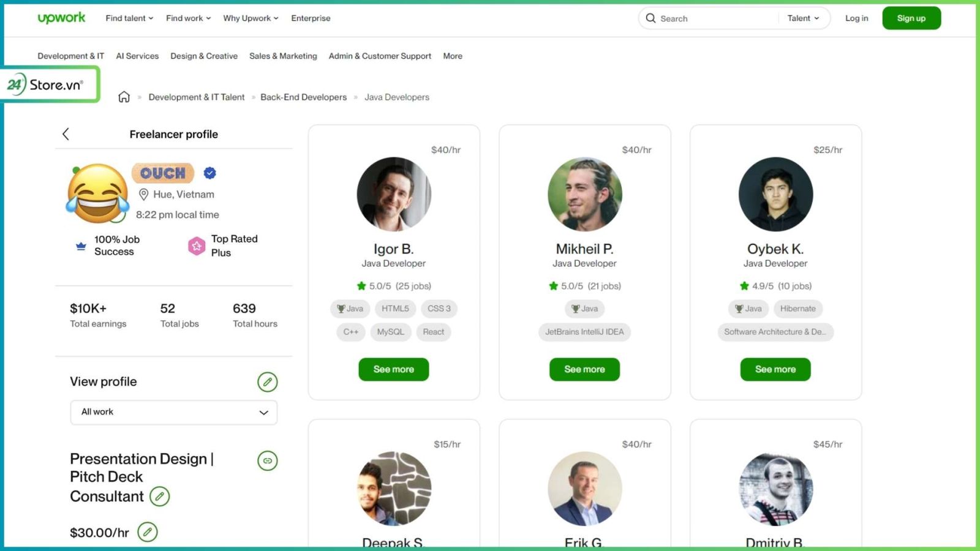Viewport: 980px width, 551px height.
Task: Click the location pin icon near Hue
Action: point(143,195)
